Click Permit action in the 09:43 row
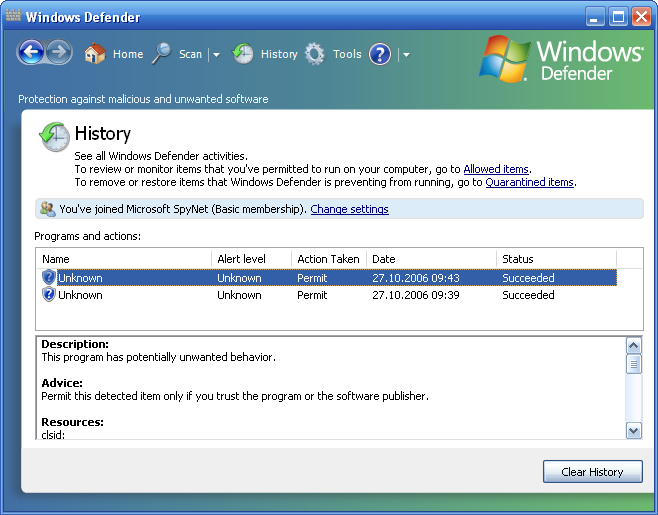 coord(312,278)
